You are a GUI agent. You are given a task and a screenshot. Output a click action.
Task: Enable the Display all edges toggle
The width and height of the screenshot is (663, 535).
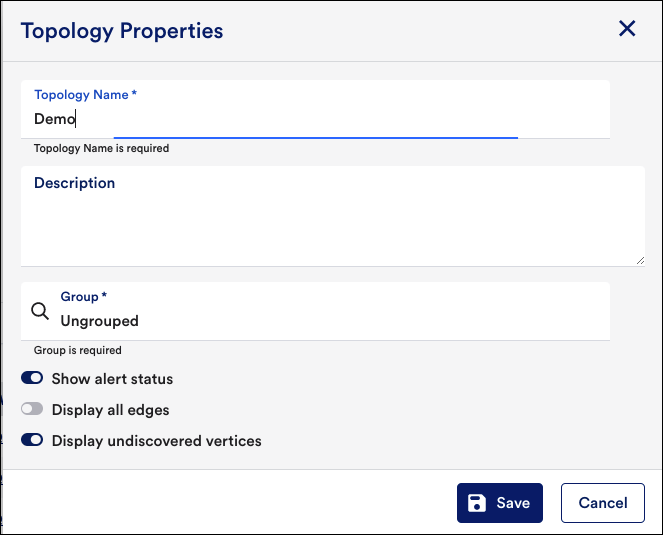[32, 409]
